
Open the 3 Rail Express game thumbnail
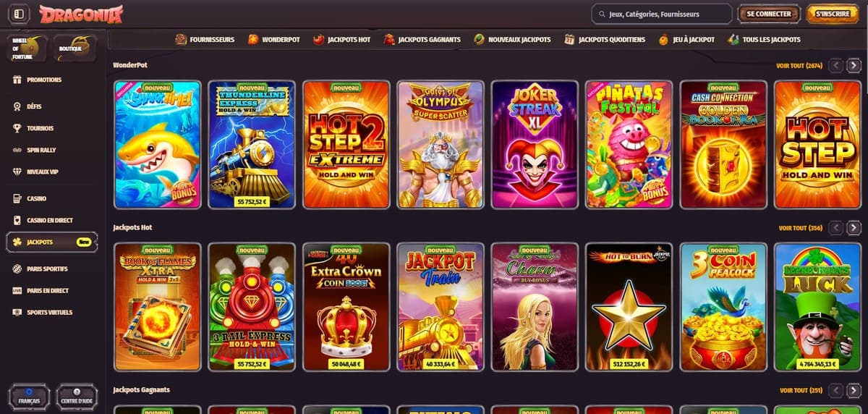point(252,307)
